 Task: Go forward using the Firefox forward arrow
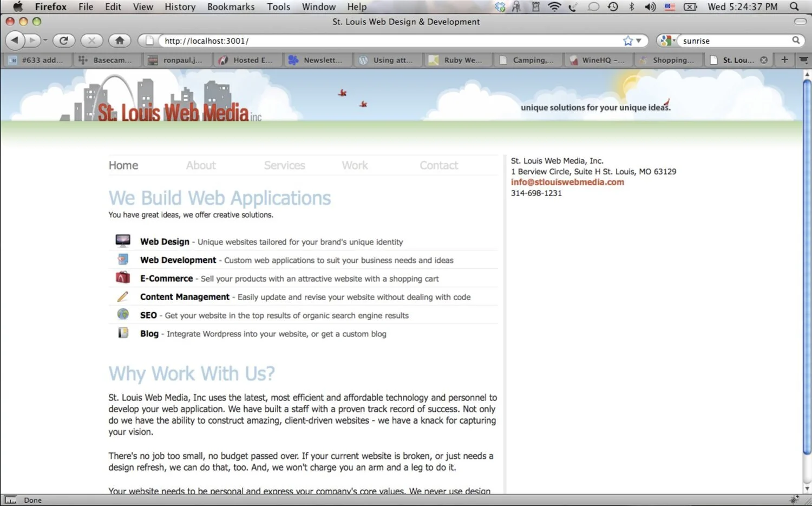point(32,40)
